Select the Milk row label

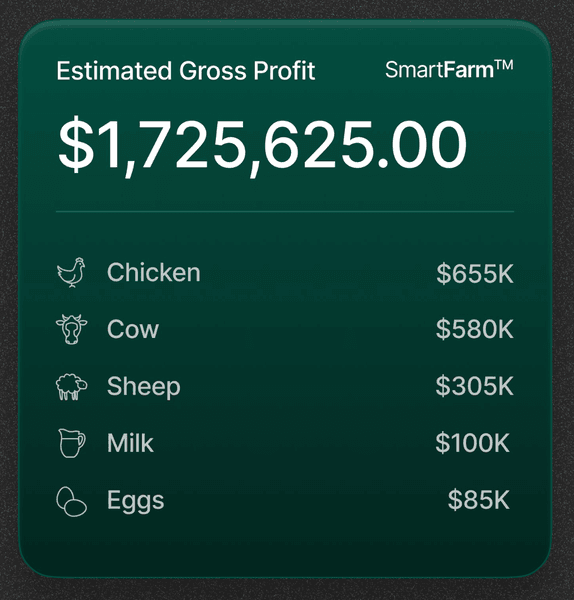(130, 443)
